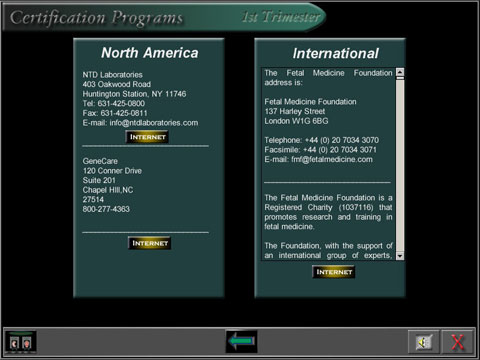Click the Registered Charity paragraph text
This screenshot has height=360, width=480.
[328, 212]
